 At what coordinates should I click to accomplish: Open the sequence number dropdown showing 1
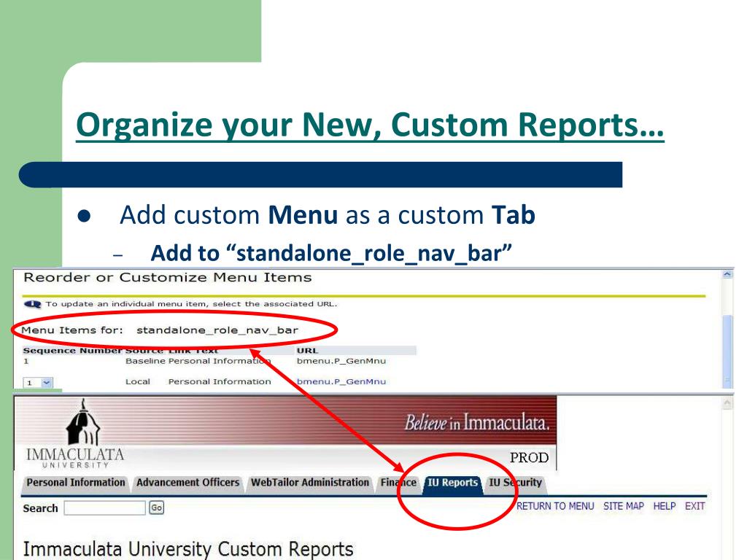point(38,382)
